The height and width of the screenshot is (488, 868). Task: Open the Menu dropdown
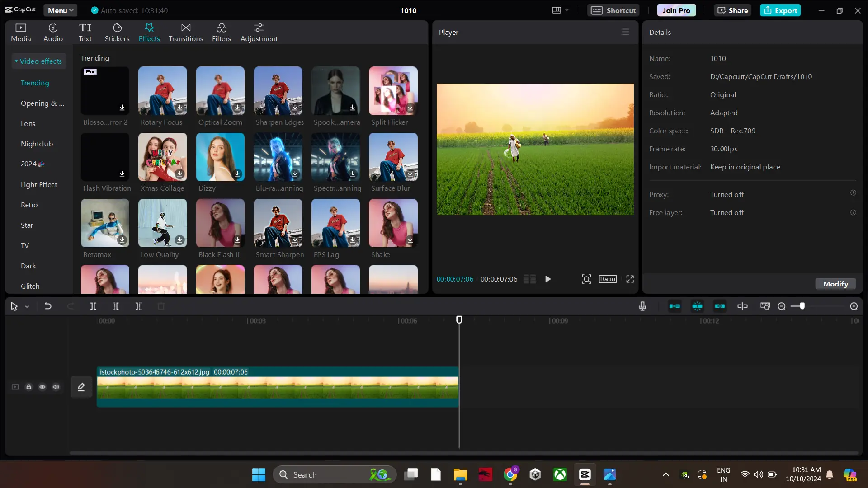(x=61, y=10)
